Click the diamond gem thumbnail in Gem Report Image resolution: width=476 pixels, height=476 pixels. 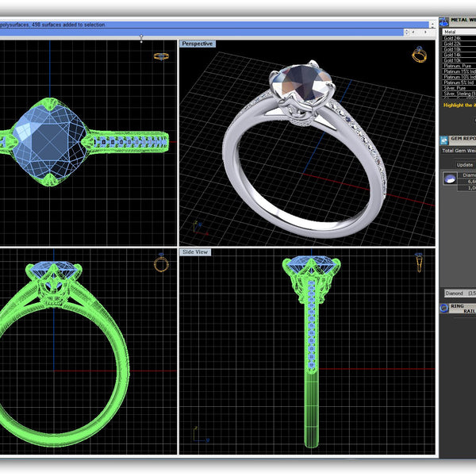(x=449, y=178)
